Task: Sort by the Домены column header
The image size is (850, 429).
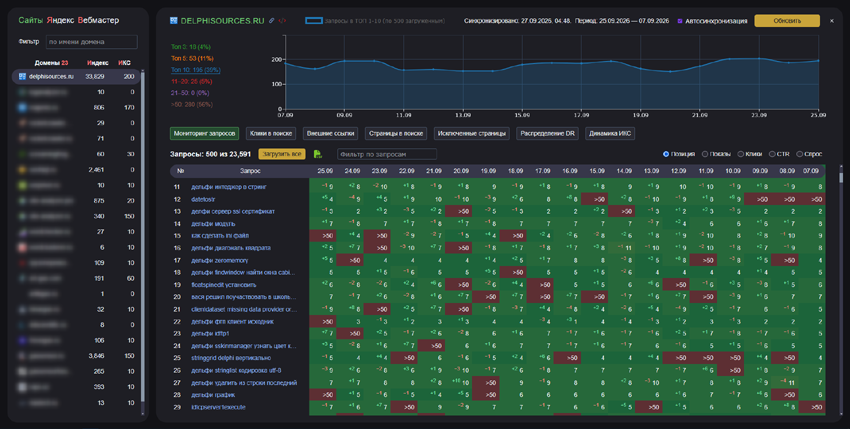Action: click(x=51, y=63)
